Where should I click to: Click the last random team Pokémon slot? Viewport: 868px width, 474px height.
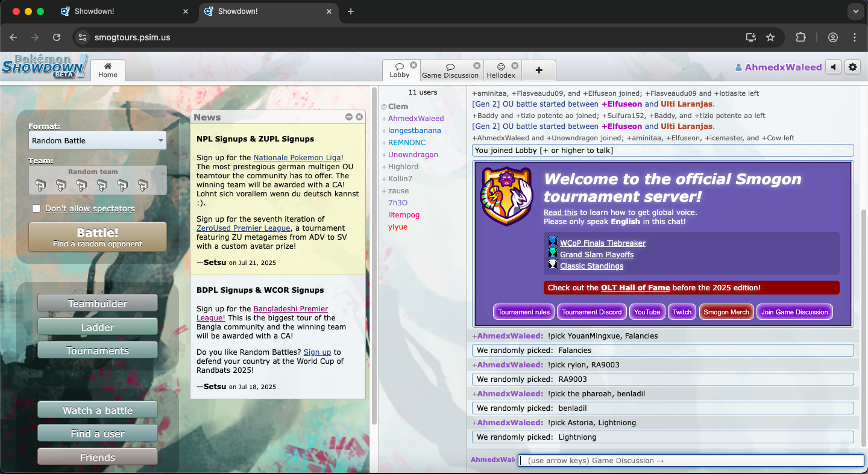pyautogui.click(x=143, y=185)
